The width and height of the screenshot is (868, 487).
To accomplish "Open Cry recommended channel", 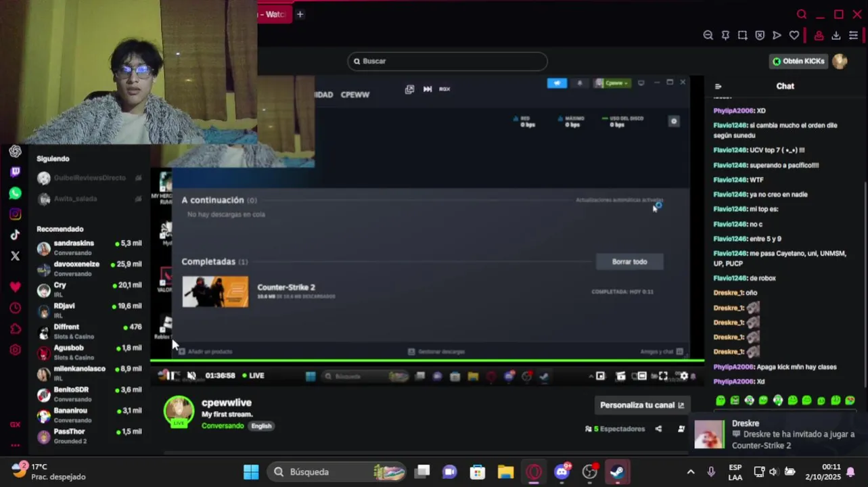I will click(x=89, y=289).
